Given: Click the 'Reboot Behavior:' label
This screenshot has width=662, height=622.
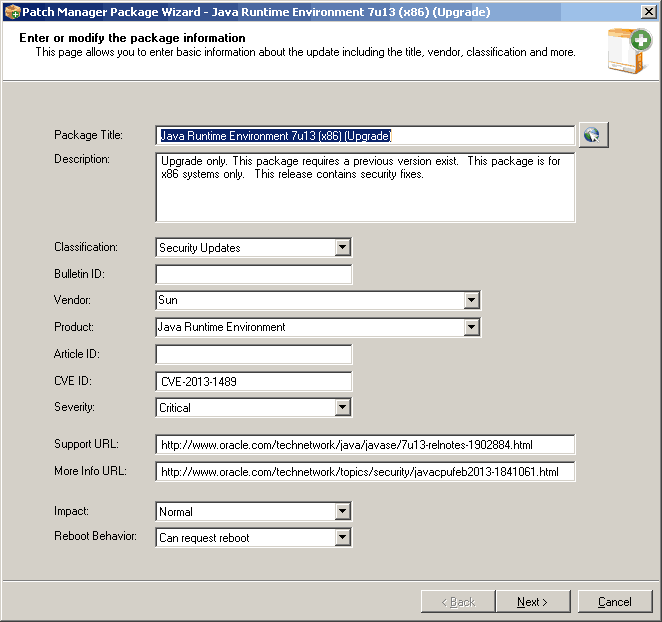Looking at the screenshot, I should click(95, 536).
